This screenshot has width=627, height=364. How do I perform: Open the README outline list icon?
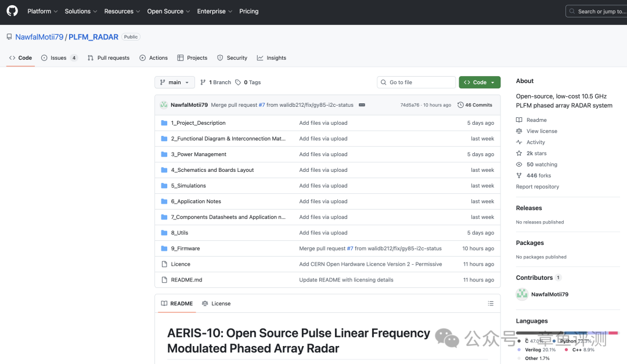[491, 303]
